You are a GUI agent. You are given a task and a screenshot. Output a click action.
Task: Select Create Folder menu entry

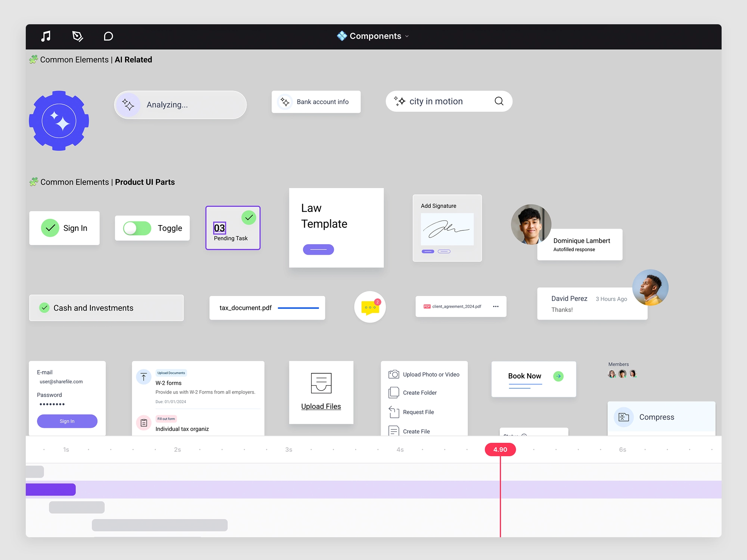419,393
